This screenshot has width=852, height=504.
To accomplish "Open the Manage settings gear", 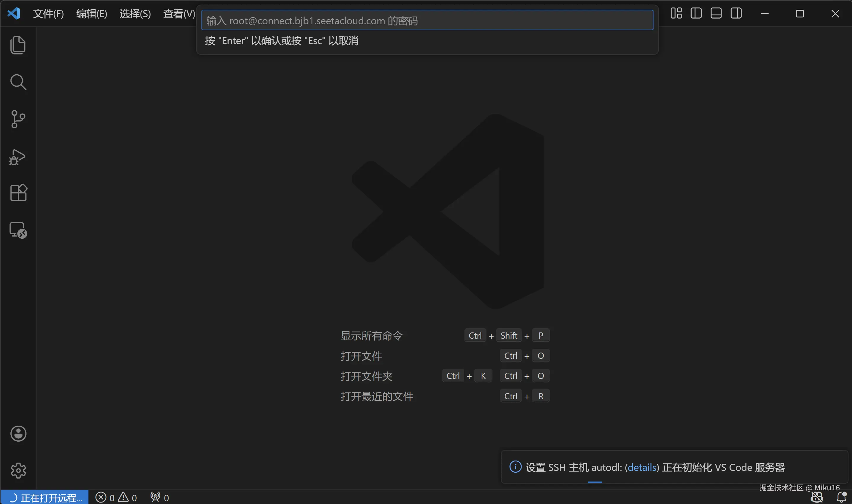I will click(x=18, y=470).
